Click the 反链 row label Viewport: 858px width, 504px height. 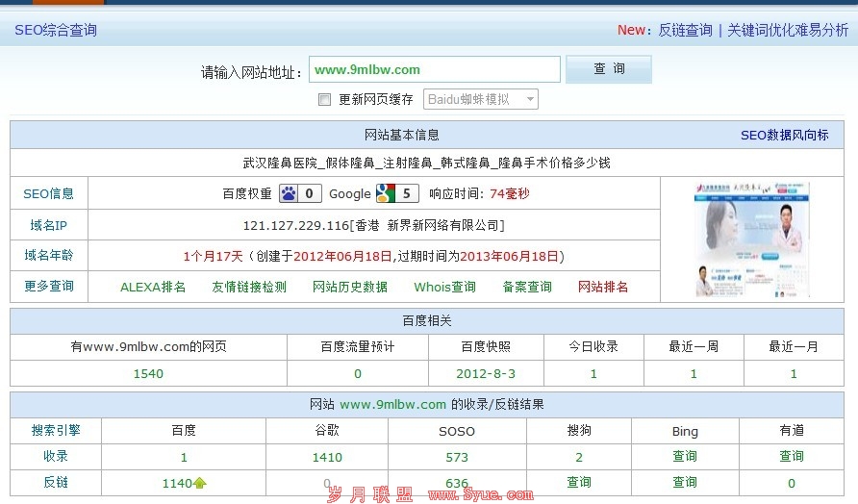point(56,482)
